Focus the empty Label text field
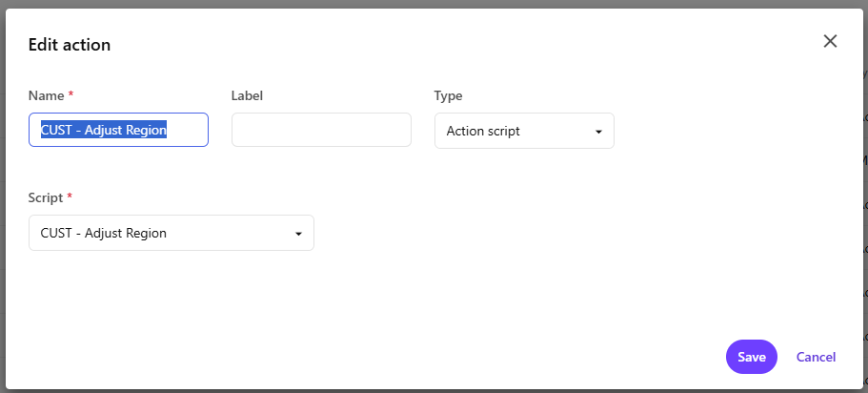 click(x=321, y=131)
